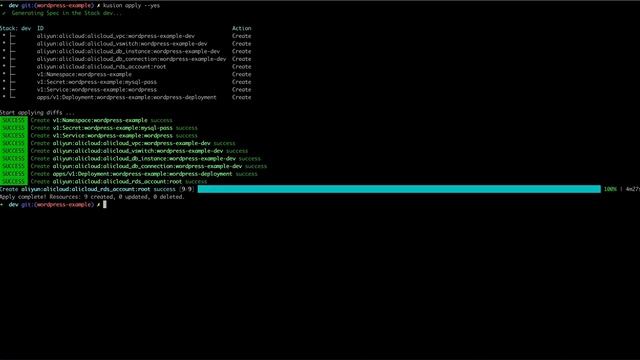
Task: Click 'Create' action for alicloud_vswitch plan row
Action: (x=242, y=44)
